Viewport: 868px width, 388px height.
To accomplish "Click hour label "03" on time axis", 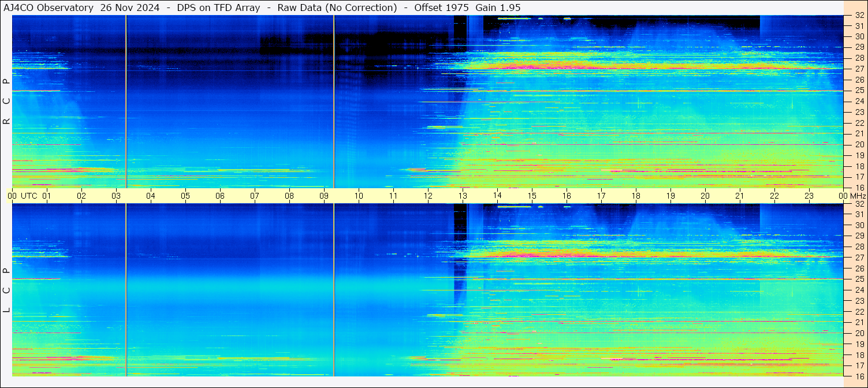I will point(116,196).
